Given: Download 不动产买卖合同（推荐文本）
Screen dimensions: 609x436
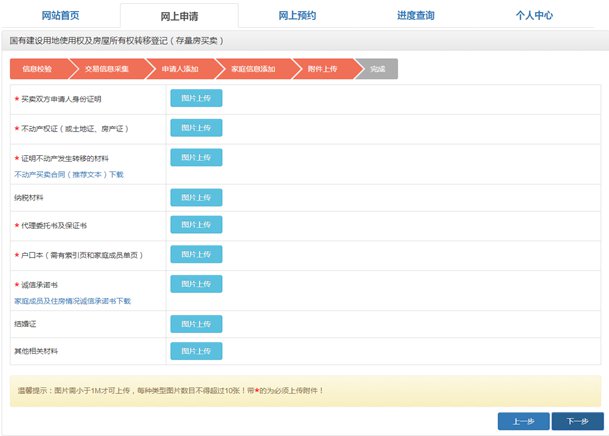Looking at the screenshot, I should click(x=69, y=174).
